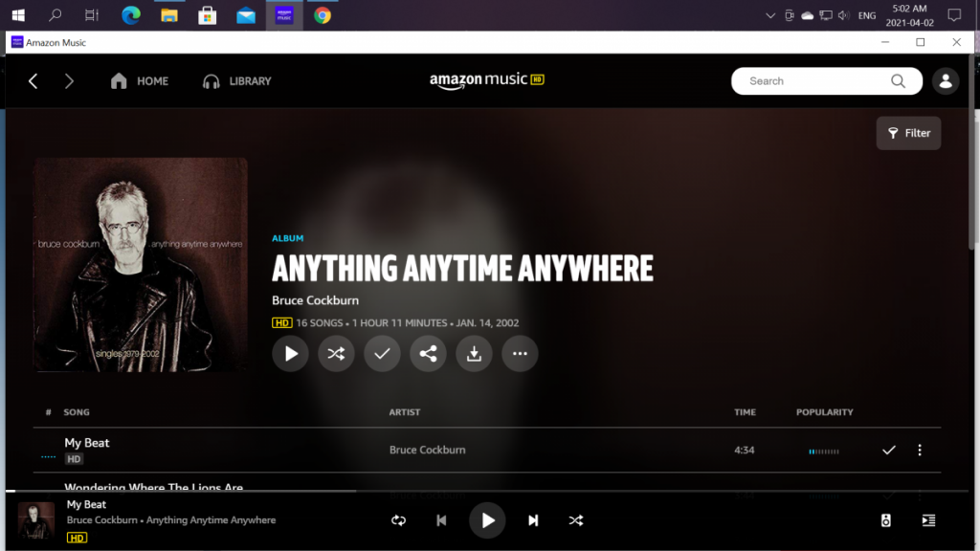Open File Explorer from taskbar
980x551 pixels.
169,15
